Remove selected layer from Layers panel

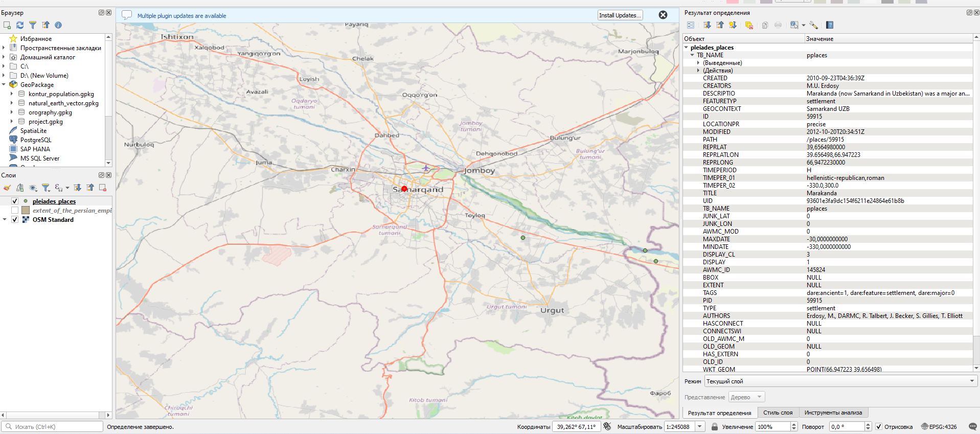coord(103,188)
